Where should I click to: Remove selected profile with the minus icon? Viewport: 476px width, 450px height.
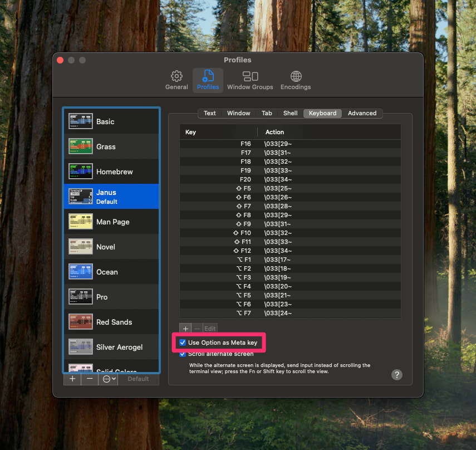tap(90, 379)
